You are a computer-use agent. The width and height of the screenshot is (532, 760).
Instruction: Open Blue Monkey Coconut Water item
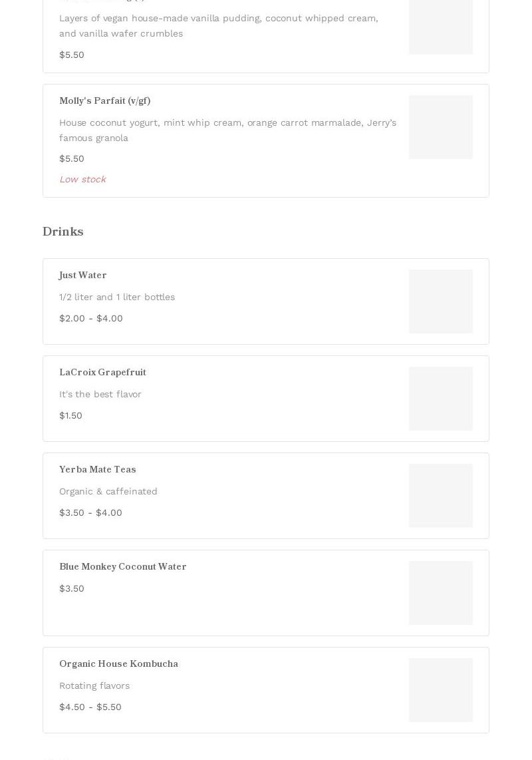[x=265, y=593]
